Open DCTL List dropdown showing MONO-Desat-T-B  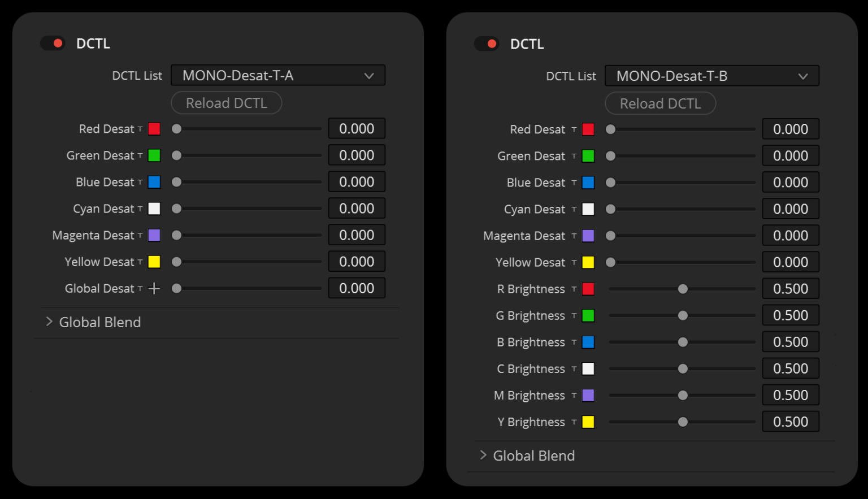tap(711, 76)
